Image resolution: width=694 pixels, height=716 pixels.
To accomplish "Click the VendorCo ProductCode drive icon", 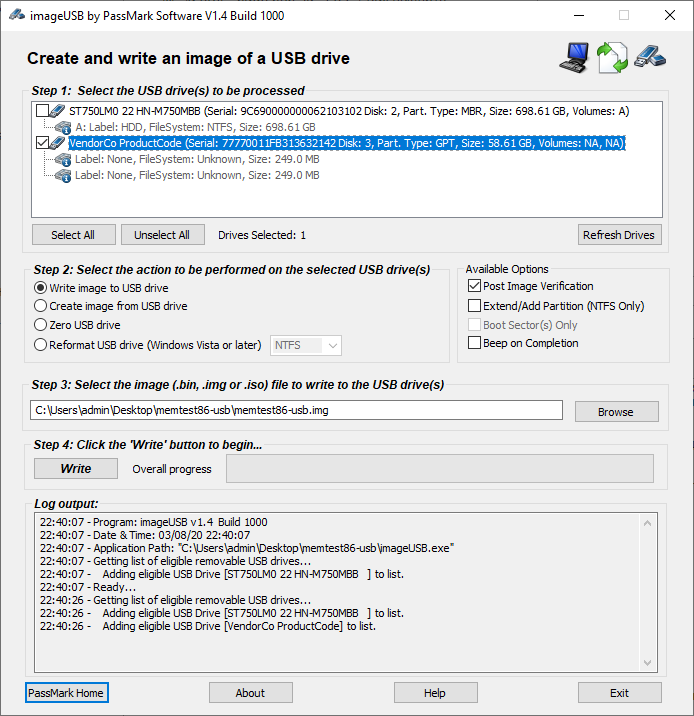I will tap(58, 143).
